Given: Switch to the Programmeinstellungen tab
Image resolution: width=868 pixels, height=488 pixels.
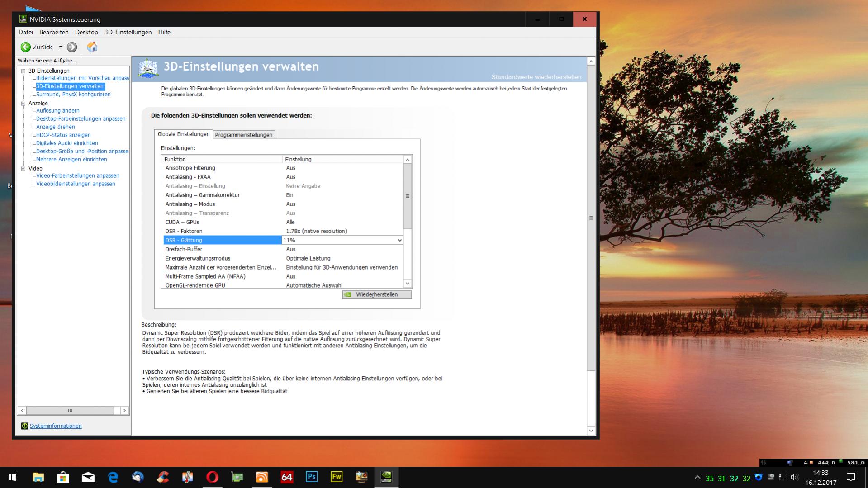Looking at the screenshot, I should pos(244,135).
